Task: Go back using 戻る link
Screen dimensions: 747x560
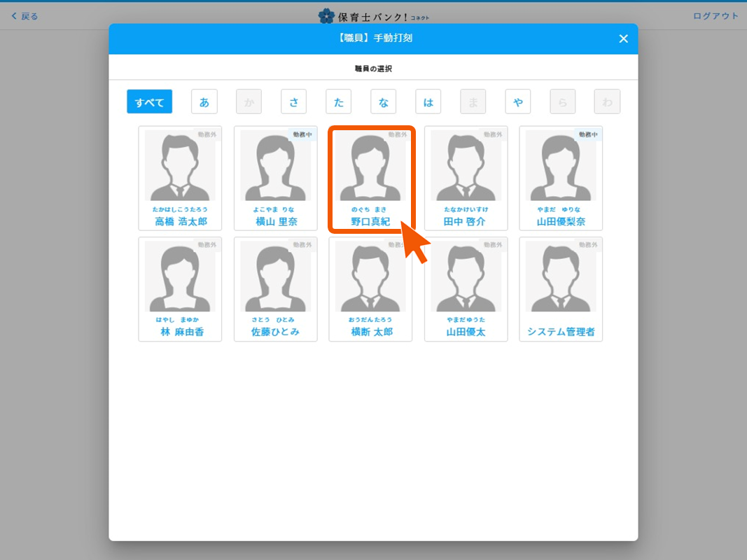Action: pos(25,16)
